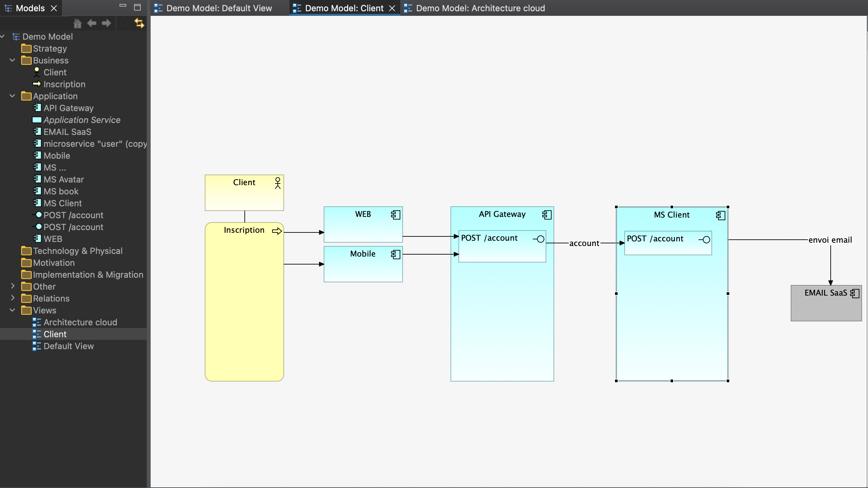
Task: Click the interface icon in API Gateway POST /account
Action: tap(539, 239)
